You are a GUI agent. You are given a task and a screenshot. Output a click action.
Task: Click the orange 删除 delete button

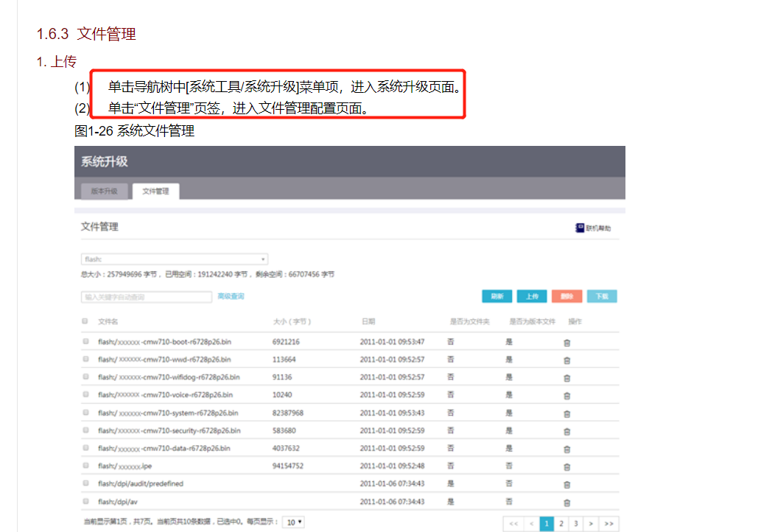point(567,296)
